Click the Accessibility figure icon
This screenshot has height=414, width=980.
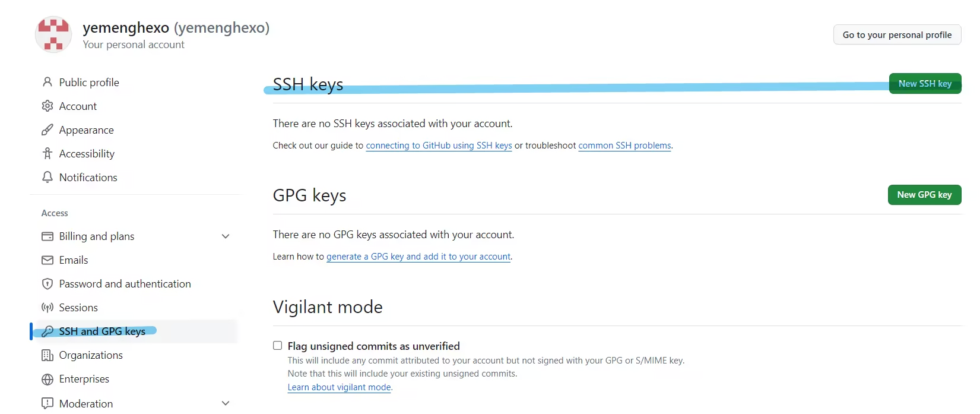tap(47, 153)
